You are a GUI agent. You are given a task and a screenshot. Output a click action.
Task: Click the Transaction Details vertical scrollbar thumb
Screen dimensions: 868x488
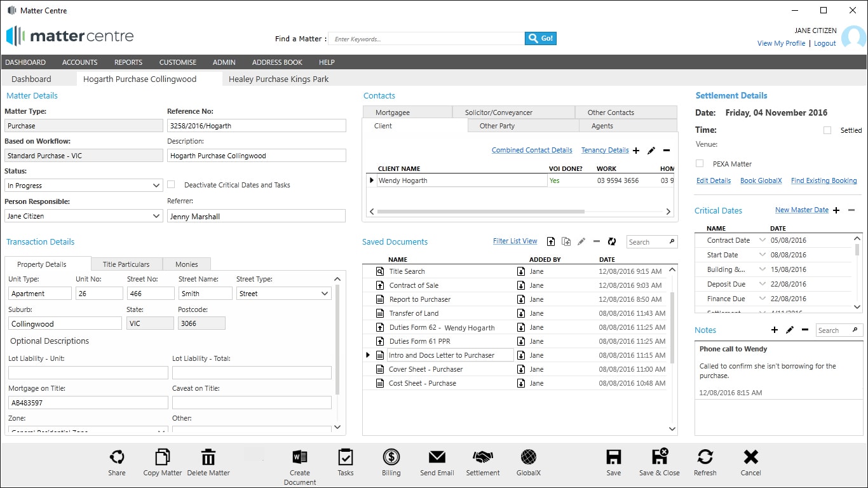(x=337, y=339)
